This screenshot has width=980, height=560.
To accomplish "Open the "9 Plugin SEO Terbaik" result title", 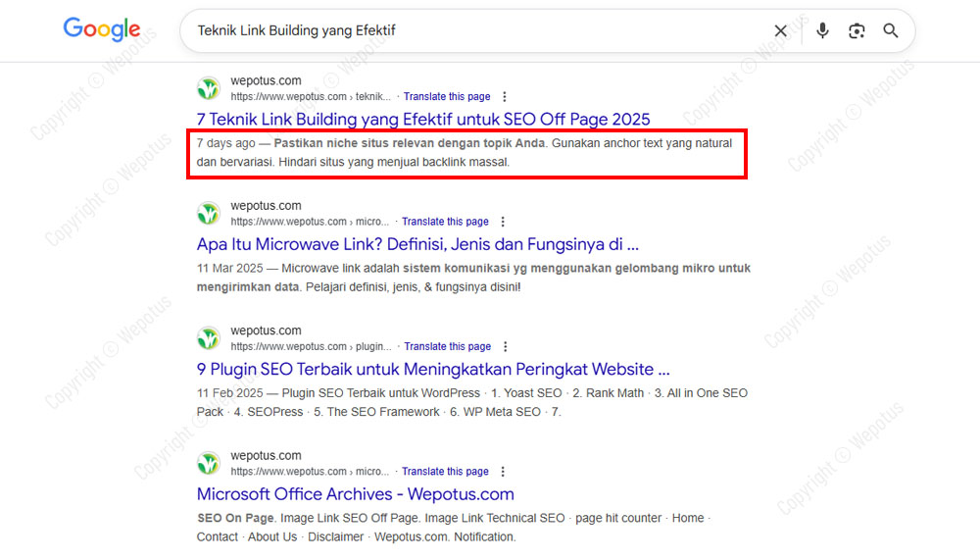I will (x=433, y=370).
